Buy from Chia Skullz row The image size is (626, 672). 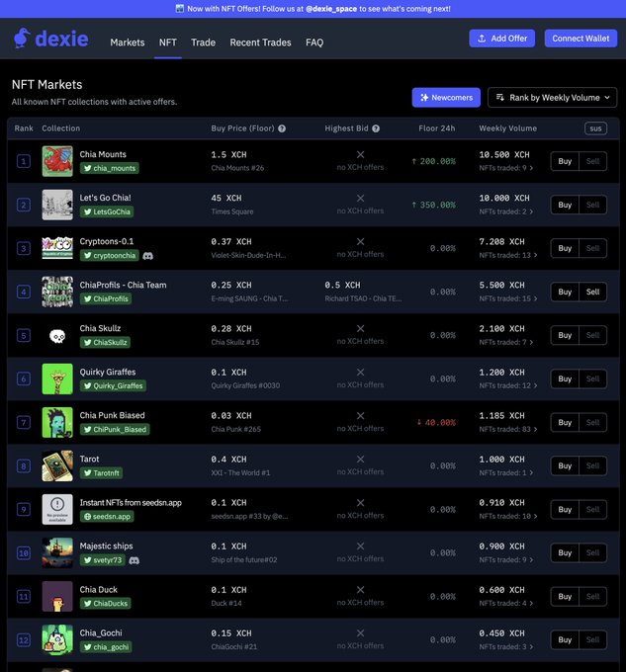pos(565,335)
